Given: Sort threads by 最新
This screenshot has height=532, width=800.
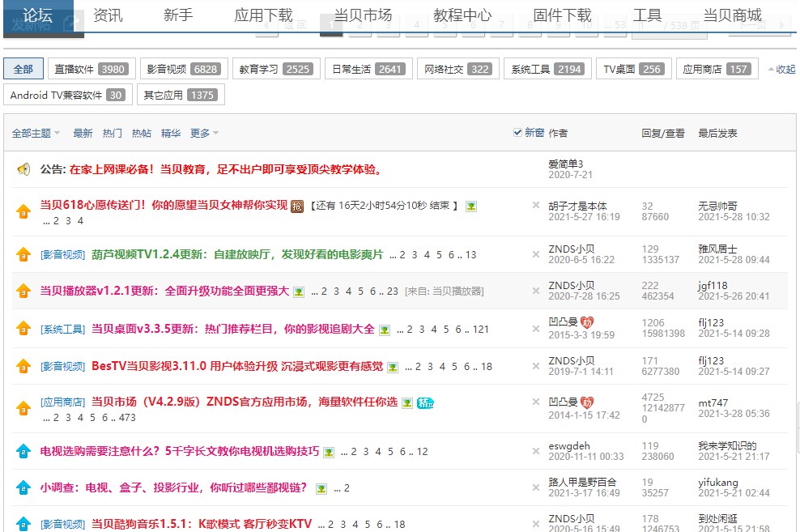Looking at the screenshot, I should click(x=83, y=133).
